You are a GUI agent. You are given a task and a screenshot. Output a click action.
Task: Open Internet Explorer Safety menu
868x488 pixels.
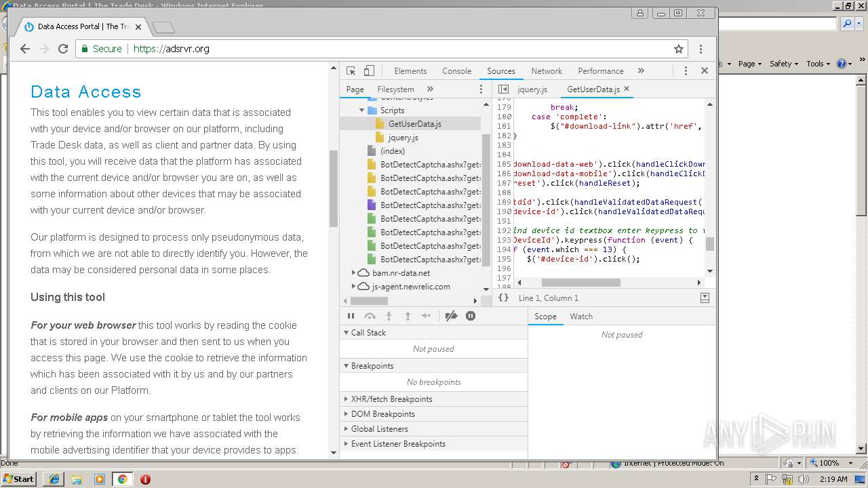point(783,63)
